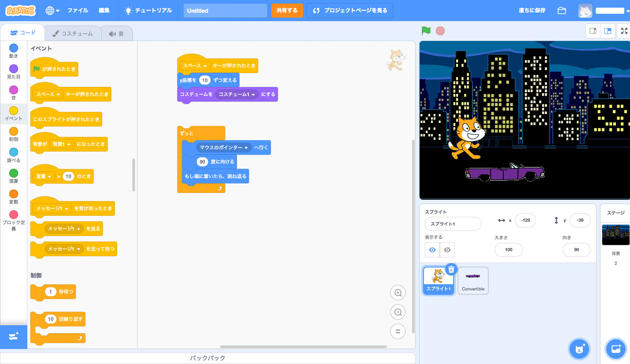The height and width of the screenshot is (364, 630).
Task: Open the globe language menu
Action: coord(53,11)
